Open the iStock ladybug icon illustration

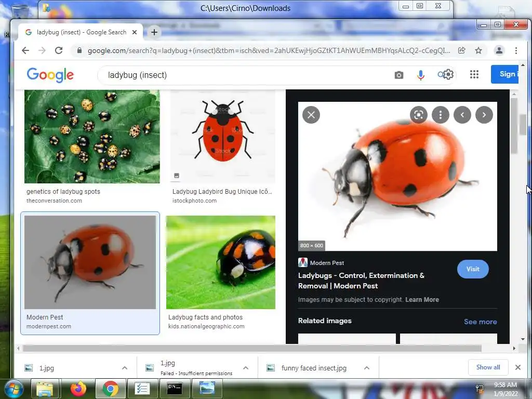[x=223, y=137]
